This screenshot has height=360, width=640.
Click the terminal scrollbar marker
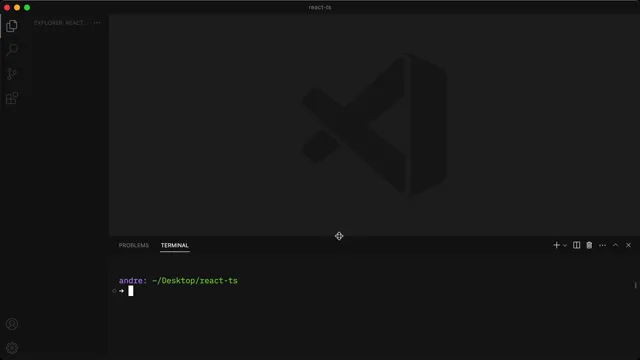click(x=636, y=285)
